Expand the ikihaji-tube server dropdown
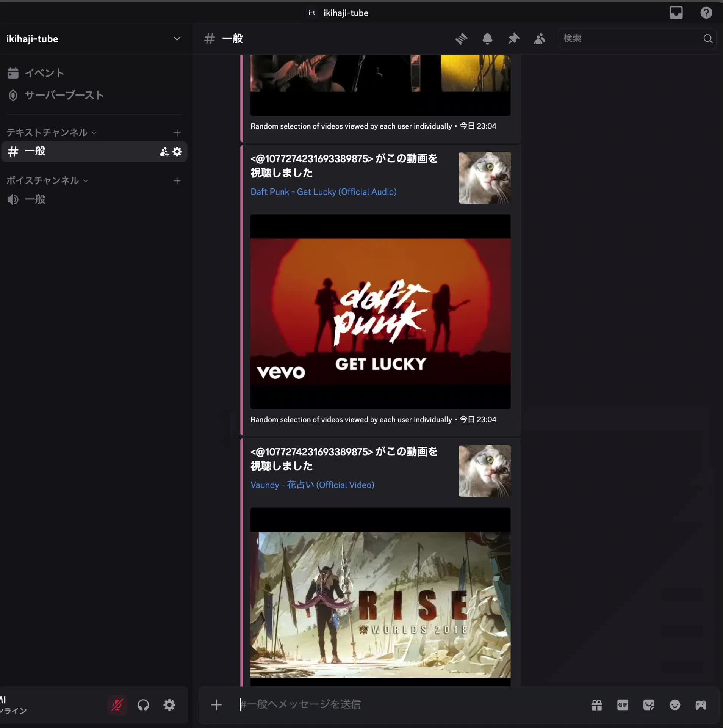Viewport: 723px width, 728px height. (x=177, y=39)
